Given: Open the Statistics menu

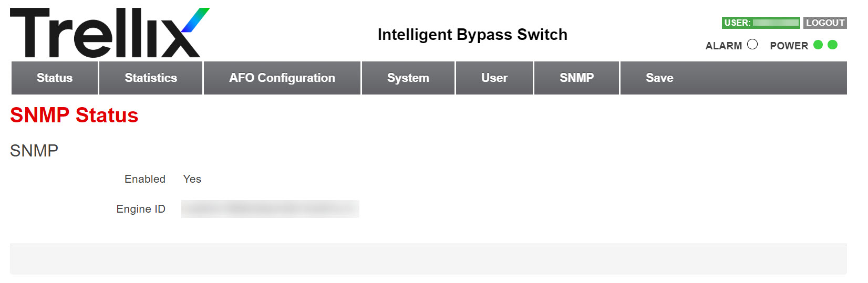Looking at the screenshot, I should (151, 78).
